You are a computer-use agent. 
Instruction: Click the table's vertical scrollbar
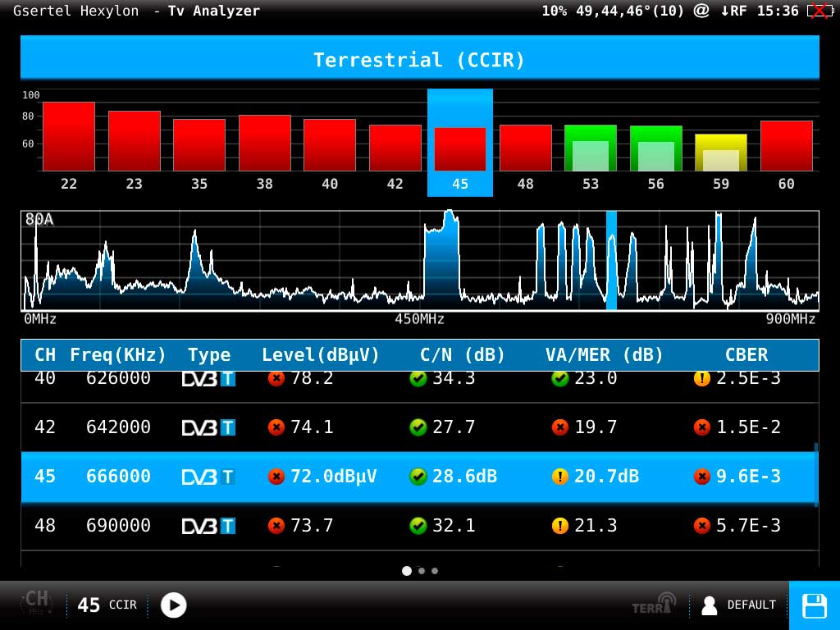(x=816, y=474)
